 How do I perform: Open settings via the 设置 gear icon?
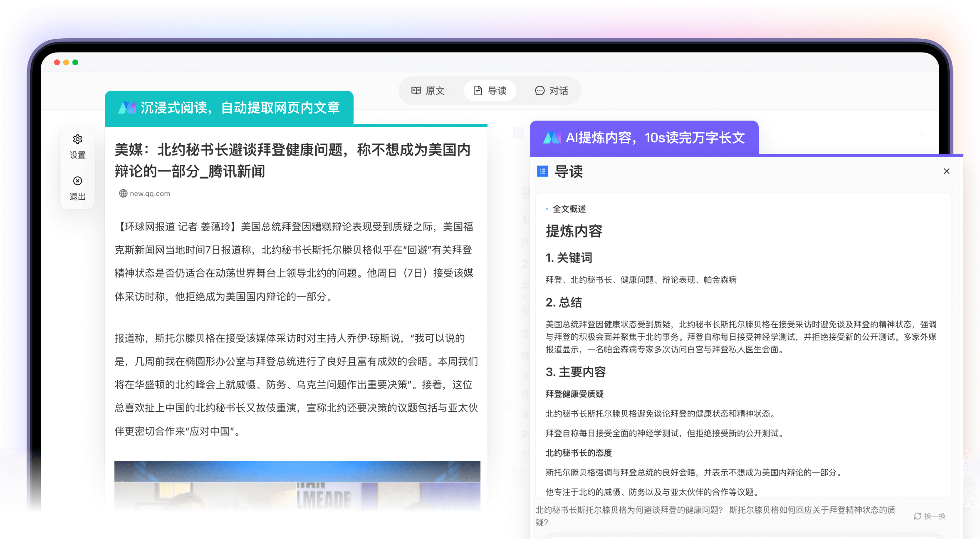coord(77,139)
